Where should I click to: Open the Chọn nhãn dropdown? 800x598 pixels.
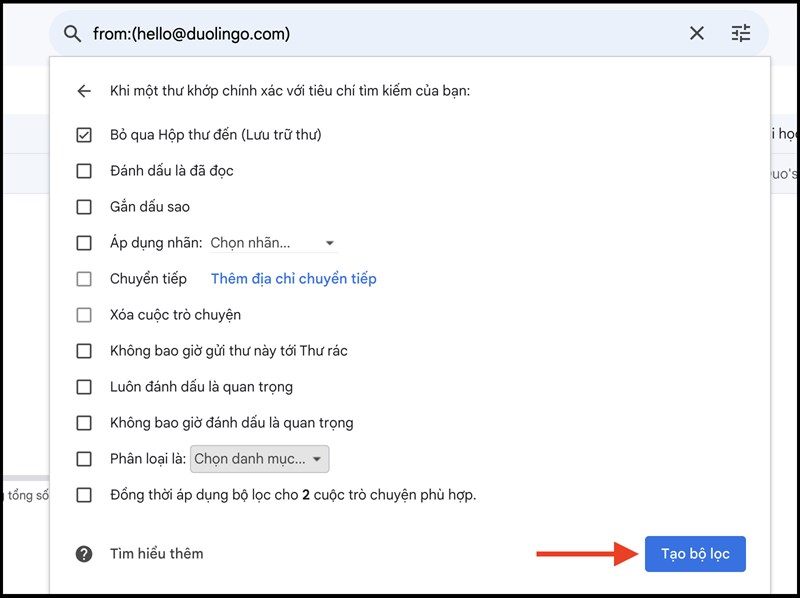coord(273,243)
